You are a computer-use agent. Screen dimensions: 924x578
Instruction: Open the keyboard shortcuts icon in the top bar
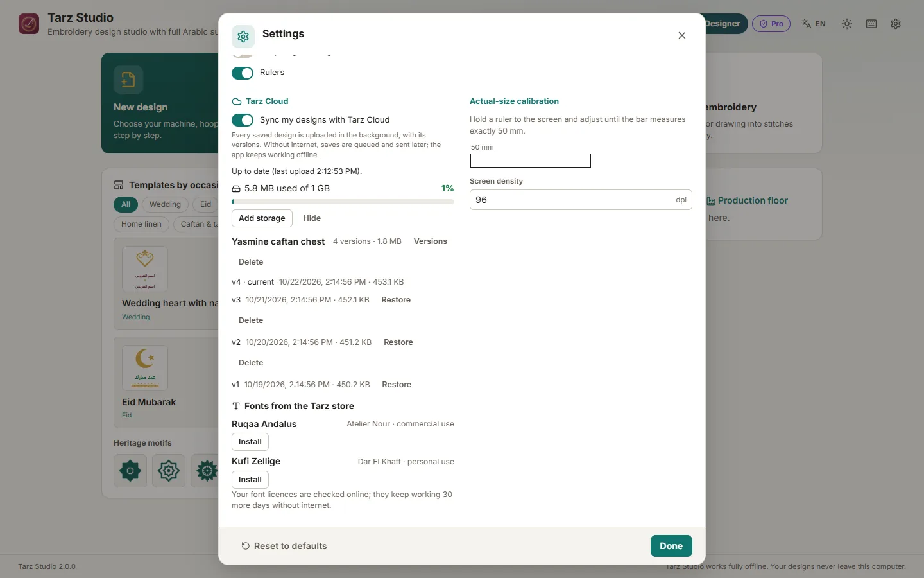[x=871, y=24]
